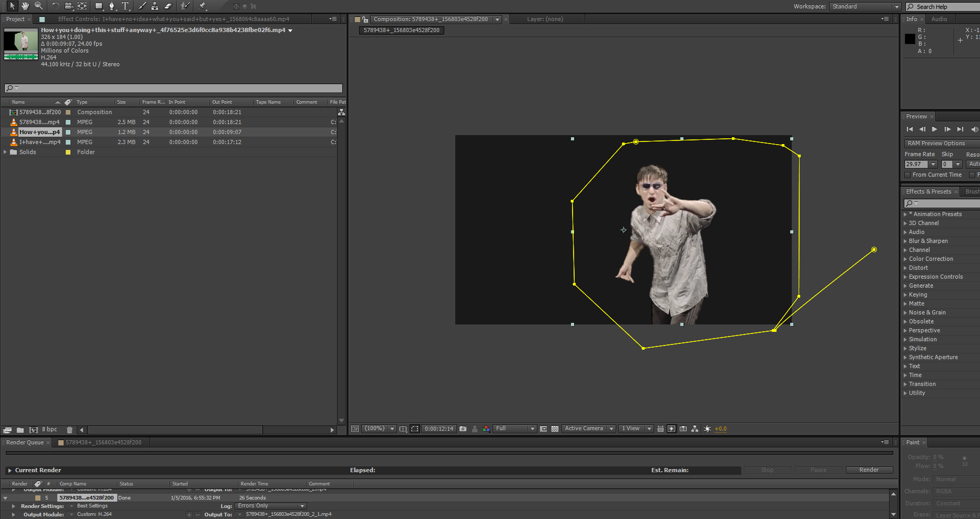Click the Best Settings render link

coord(92,506)
